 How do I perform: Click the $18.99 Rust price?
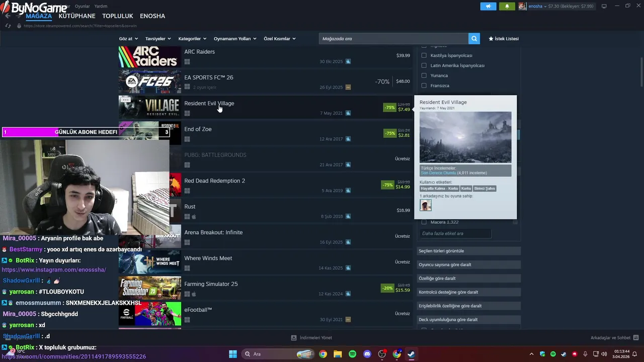(x=403, y=210)
